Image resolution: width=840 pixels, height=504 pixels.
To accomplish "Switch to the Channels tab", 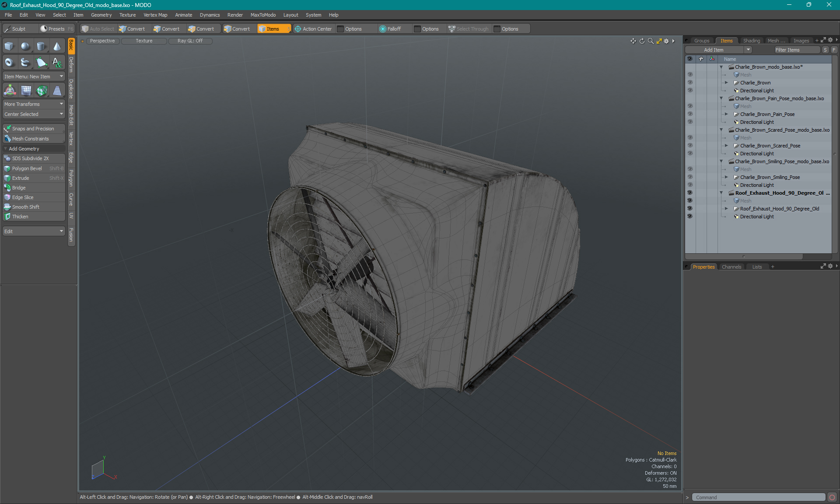I will [x=731, y=267].
